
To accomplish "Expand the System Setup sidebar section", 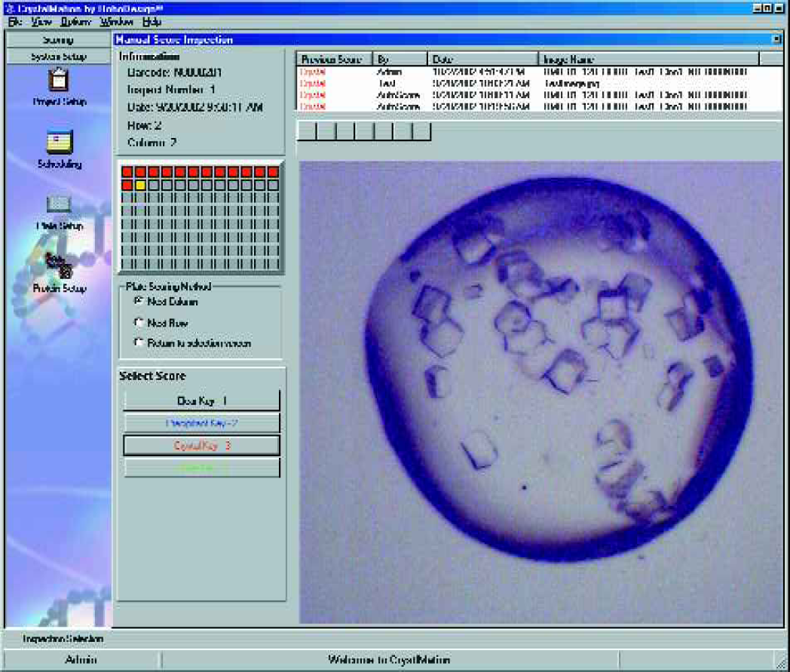I will pos(58,57).
